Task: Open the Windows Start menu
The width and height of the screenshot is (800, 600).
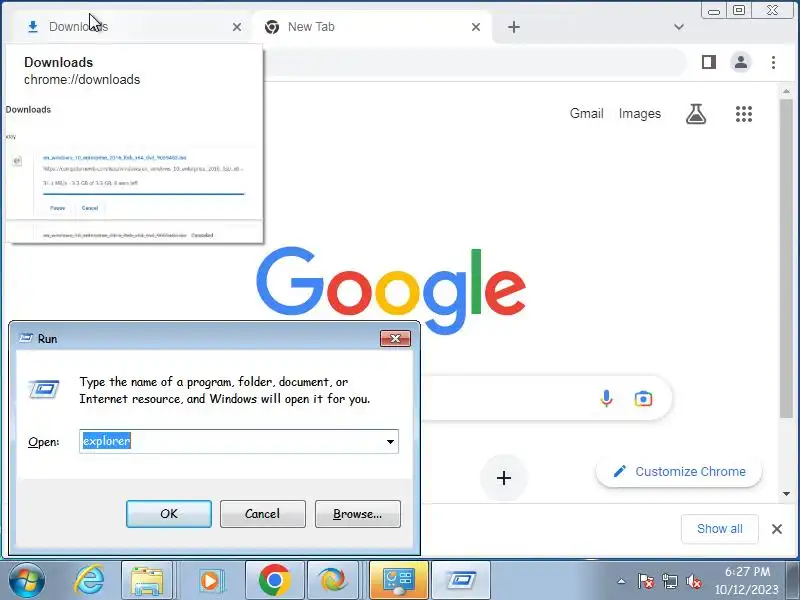Action: (26, 581)
